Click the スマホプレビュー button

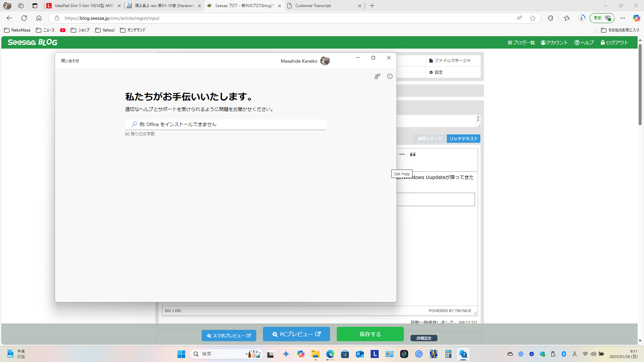[229, 336]
